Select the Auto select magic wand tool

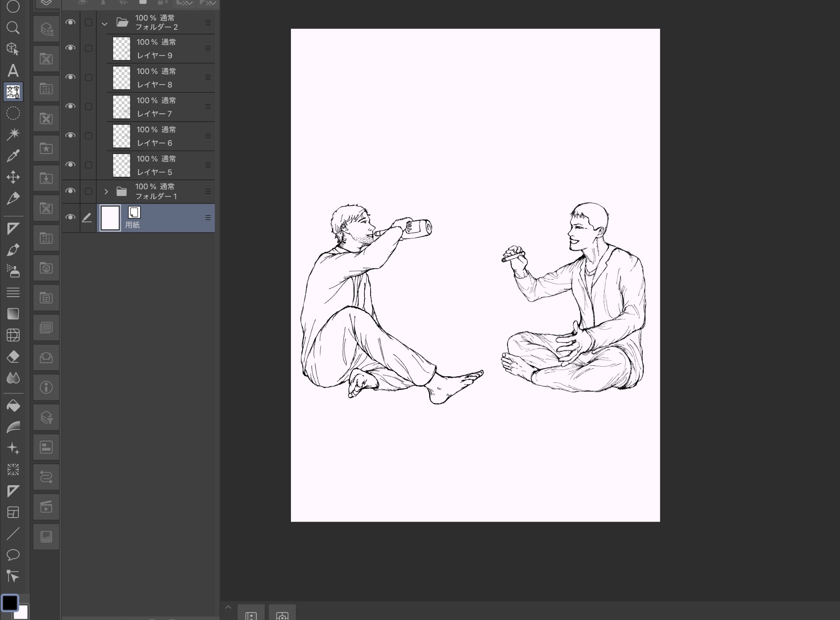(x=13, y=134)
